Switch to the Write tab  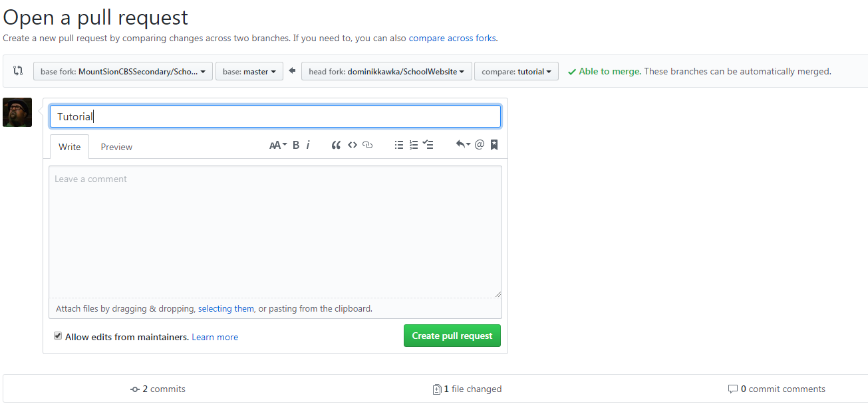[x=69, y=147]
